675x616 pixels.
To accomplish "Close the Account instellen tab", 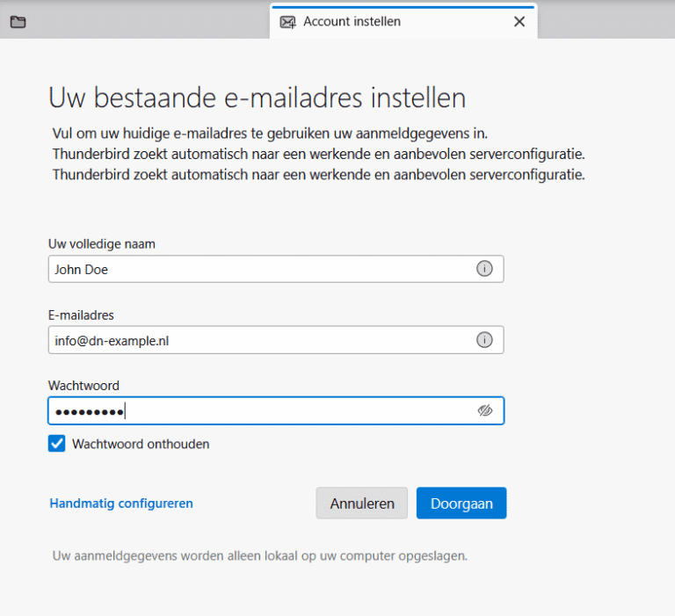I will click(x=519, y=22).
